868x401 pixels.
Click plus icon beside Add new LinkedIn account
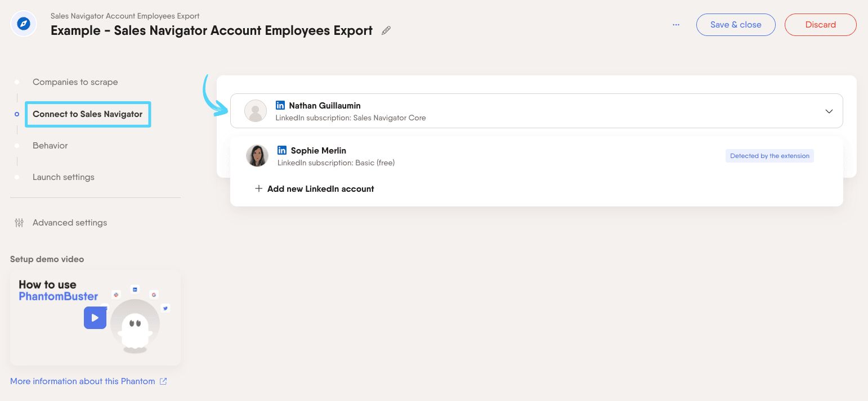259,189
